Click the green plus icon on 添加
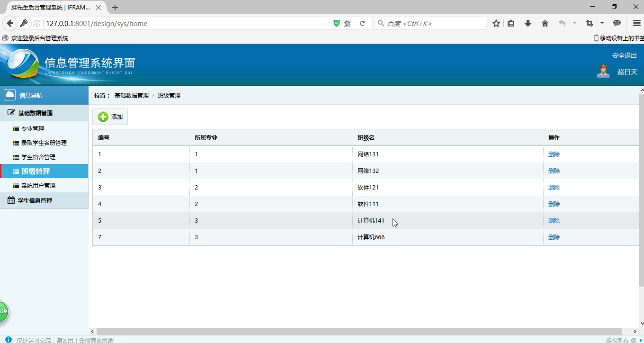The height and width of the screenshot is (343, 644). tap(103, 117)
